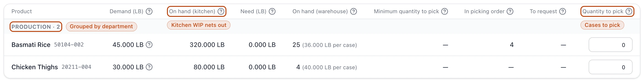This screenshot has width=644, height=82.
Task: Open Quantity to pick help icon
Action: point(629,11)
